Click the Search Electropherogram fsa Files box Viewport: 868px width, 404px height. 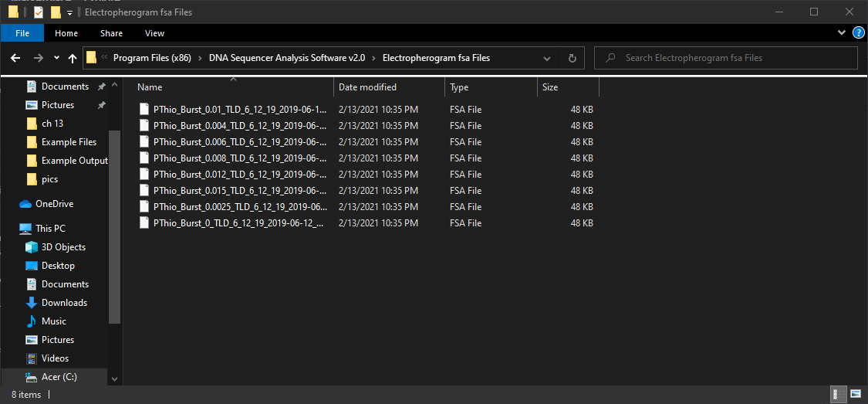pyautogui.click(x=726, y=58)
